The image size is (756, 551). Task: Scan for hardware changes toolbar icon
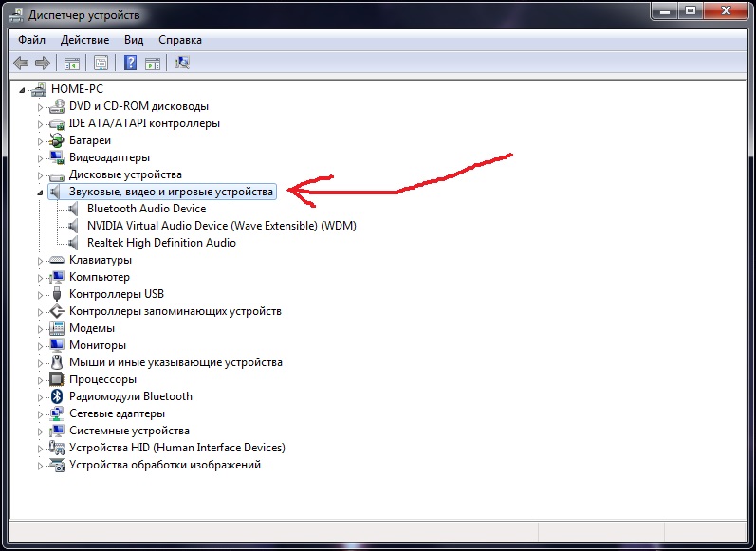pyautogui.click(x=182, y=63)
